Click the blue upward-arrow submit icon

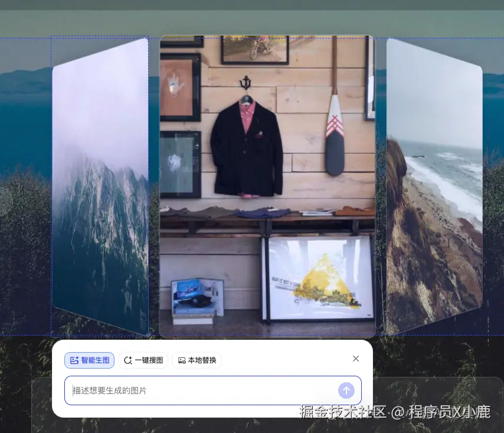pos(346,390)
